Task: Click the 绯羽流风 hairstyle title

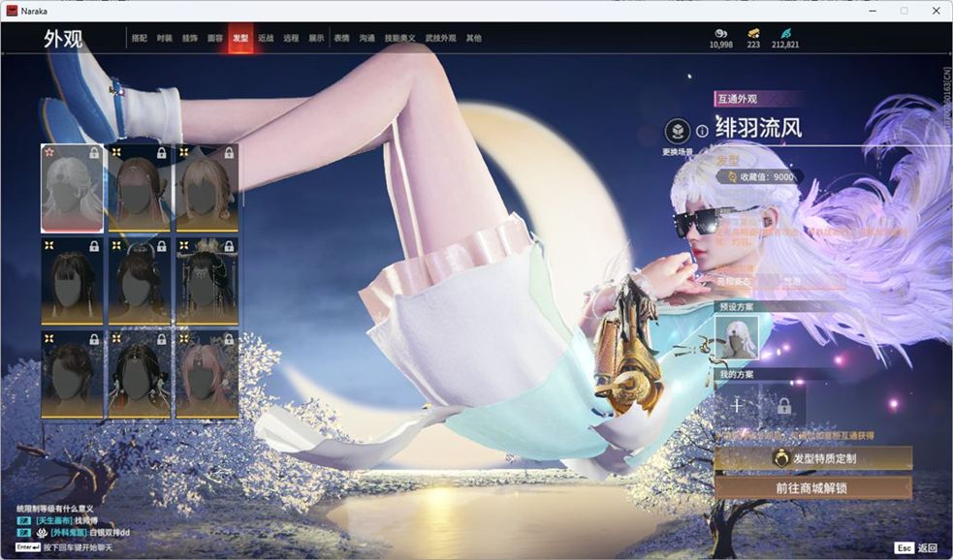Action: click(x=758, y=128)
